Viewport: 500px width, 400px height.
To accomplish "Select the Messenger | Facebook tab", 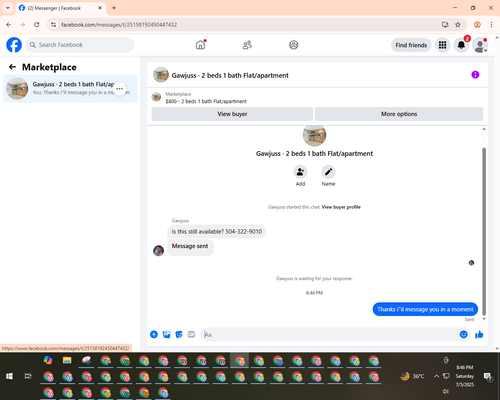I will pyautogui.click(x=60, y=8).
